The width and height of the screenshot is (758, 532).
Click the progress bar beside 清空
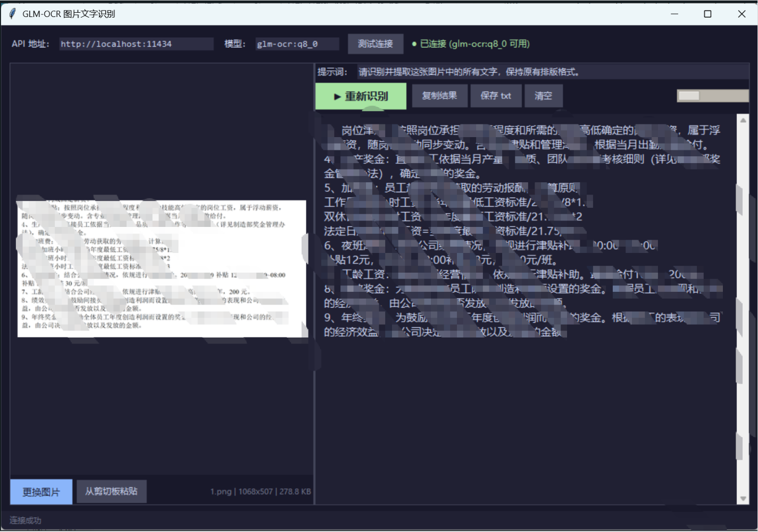[713, 96]
